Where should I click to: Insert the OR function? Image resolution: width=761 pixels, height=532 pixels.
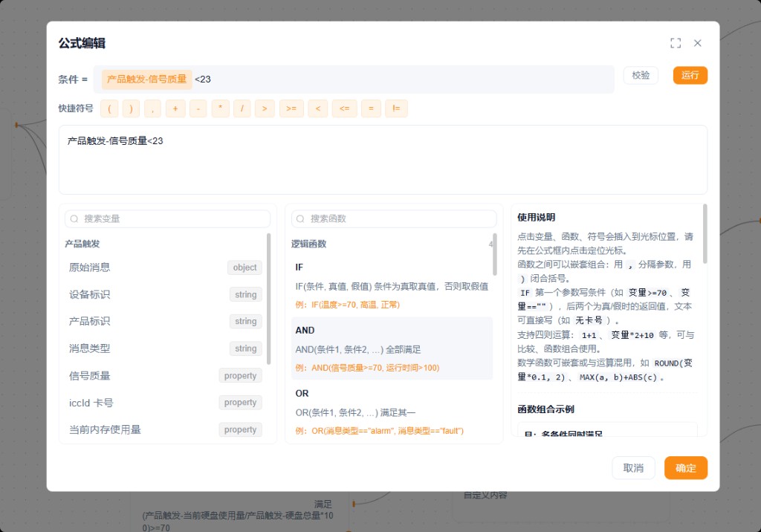(392, 412)
